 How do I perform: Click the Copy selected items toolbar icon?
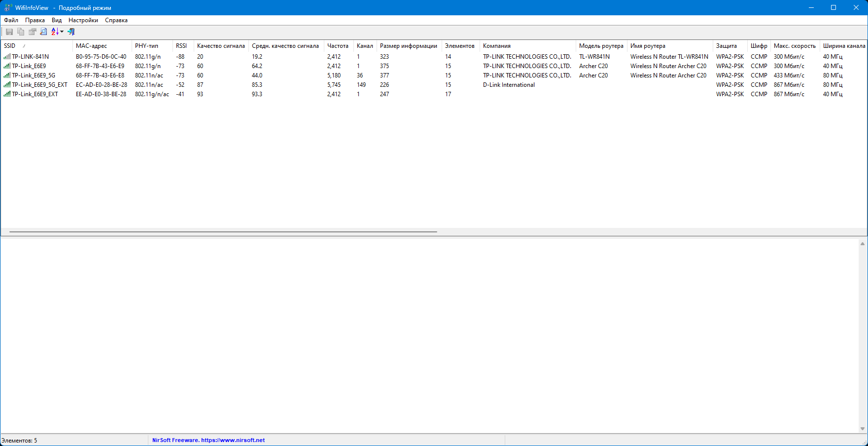[21, 32]
